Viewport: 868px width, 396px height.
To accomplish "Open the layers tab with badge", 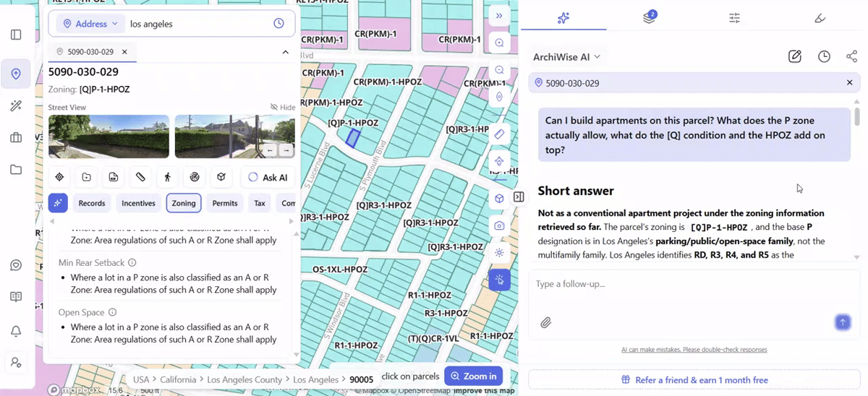I will coord(650,17).
